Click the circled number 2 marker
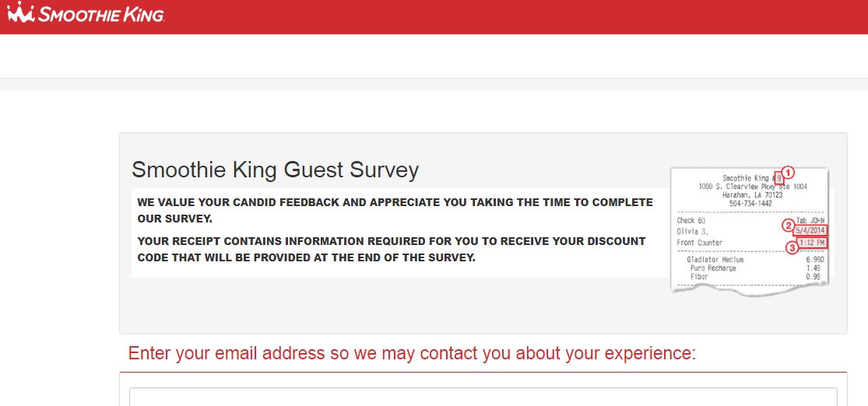Screen dimensions: 868x406 coord(788,226)
